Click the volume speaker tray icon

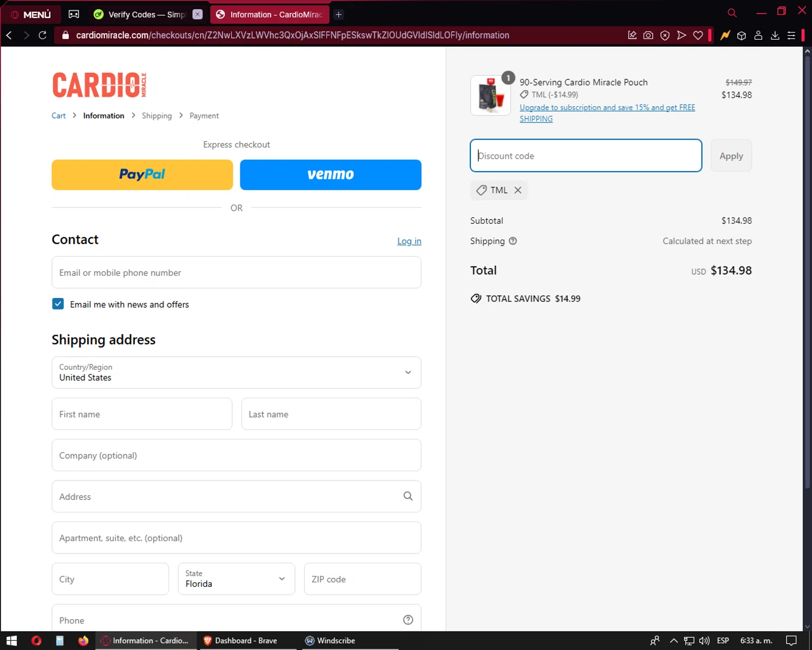704,641
